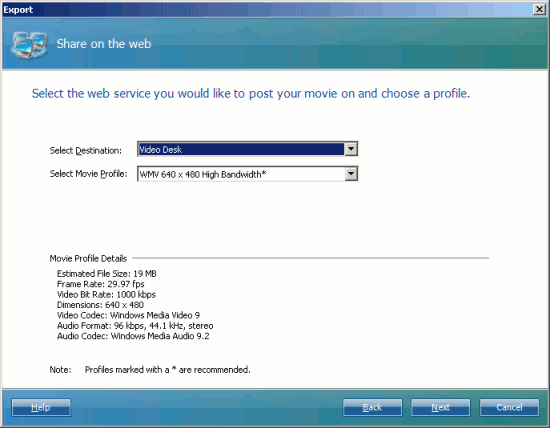550x428 pixels.
Task: Click the Export title bar
Action: [267, 9]
